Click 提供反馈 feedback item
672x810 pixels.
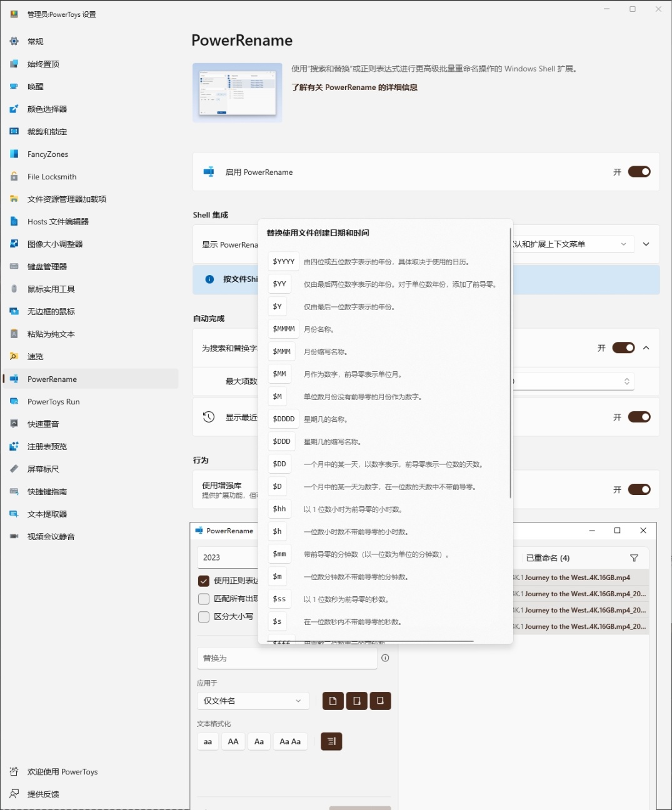pos(90,794)
